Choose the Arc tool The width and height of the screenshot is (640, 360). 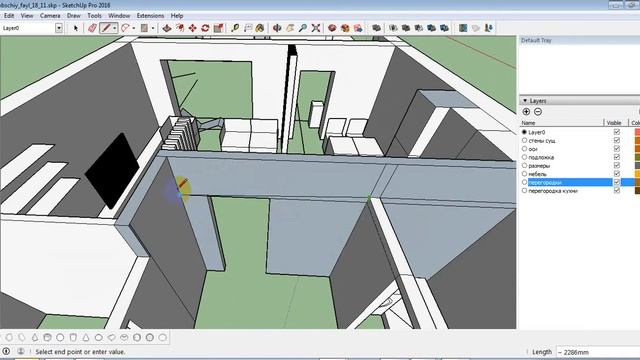125,28
